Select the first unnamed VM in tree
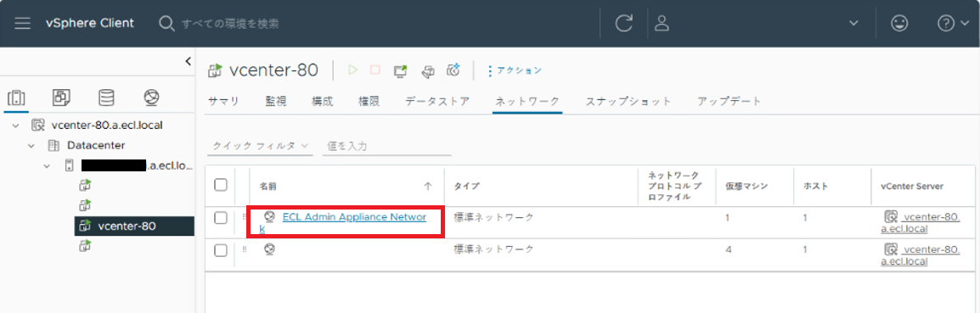Viewport: 980px width, 313px height. click(x=86, y=185)
